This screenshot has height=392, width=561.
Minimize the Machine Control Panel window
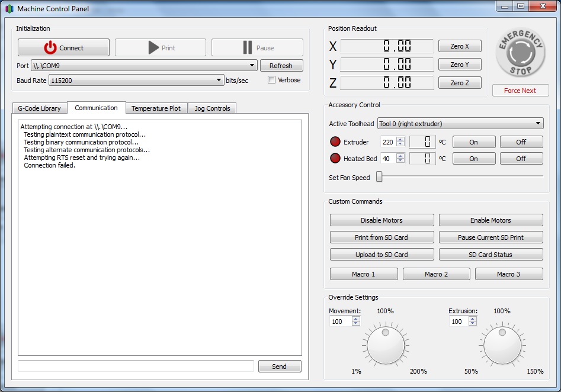(x=505, y=6)
